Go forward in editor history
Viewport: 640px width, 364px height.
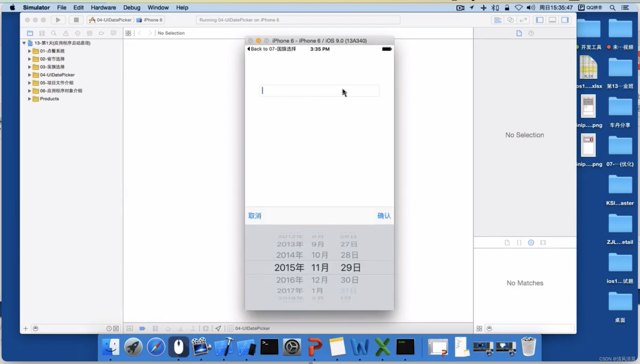click(150, 33)
